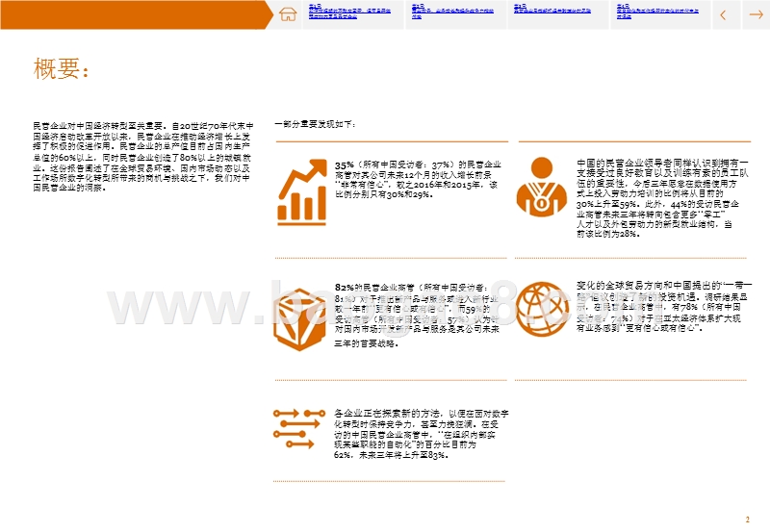
Task: Open the third chapter link in header
Action: coord(552,10)
